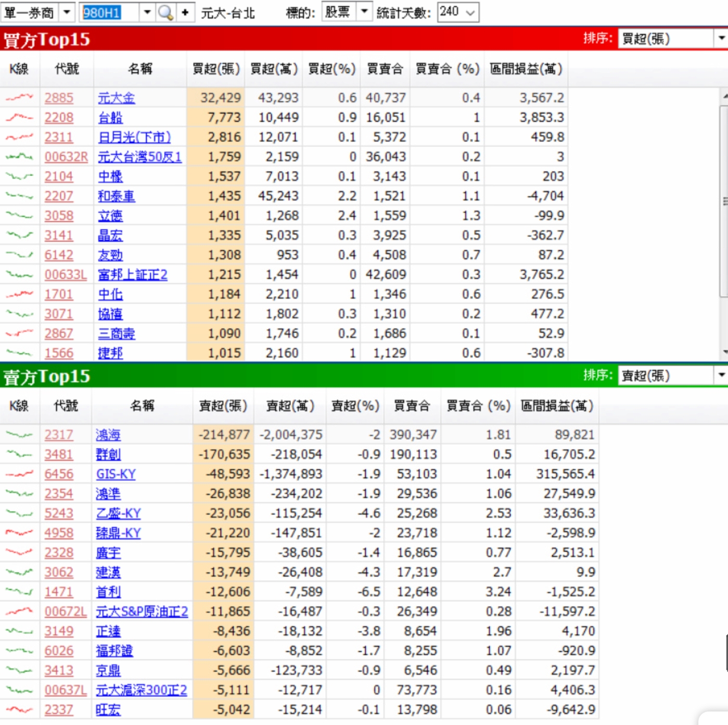The height and width of the screenshot is (725, 728).
Task: Open K-line chart for 首利 row
Action: click(x=19, y=591)
